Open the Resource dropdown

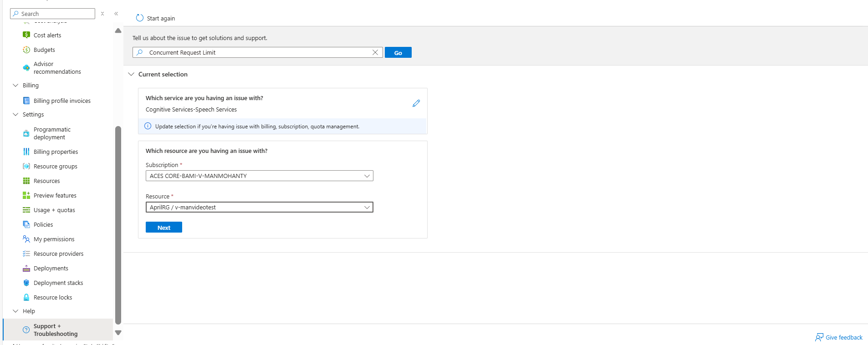tap(260, 207)
